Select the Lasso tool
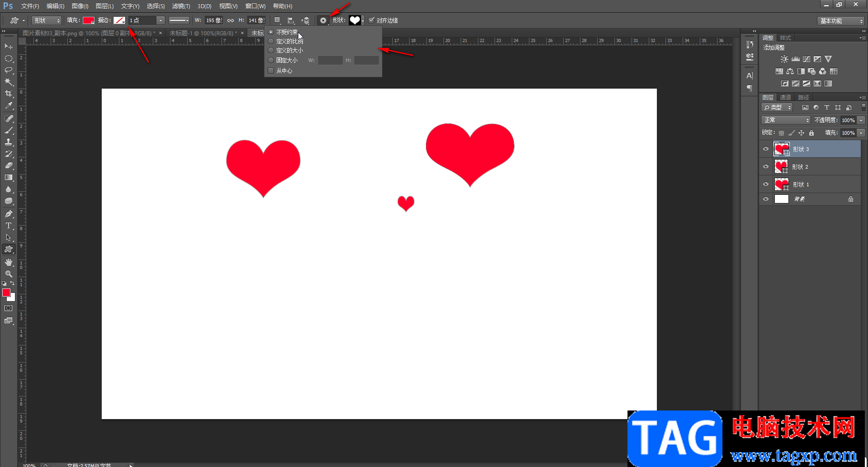Viewport: 868px width, 467px height. [x=9, y=70]
